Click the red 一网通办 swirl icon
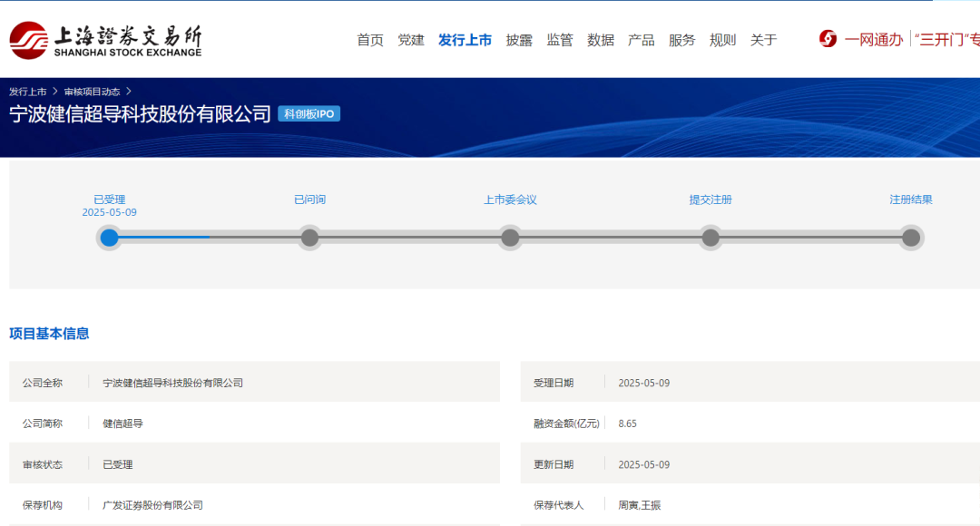Image resolution: width=980 pixels, height=526 pixels. (x=828, y=39)
